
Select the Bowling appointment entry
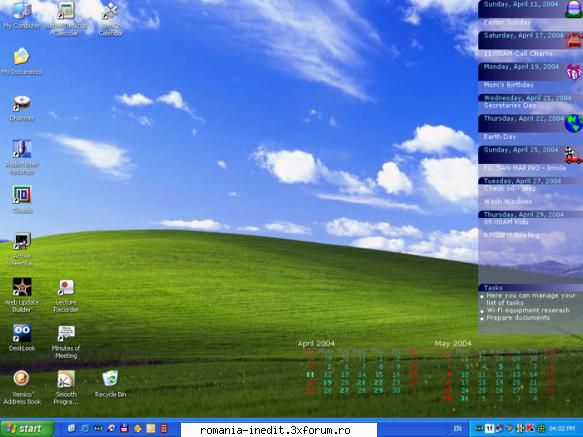[511, 235]
